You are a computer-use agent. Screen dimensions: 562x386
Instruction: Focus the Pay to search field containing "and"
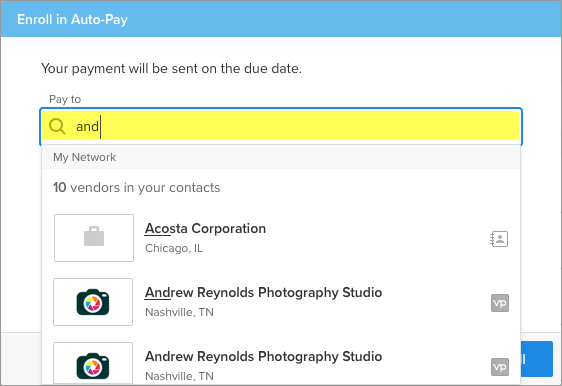(281, 126)
